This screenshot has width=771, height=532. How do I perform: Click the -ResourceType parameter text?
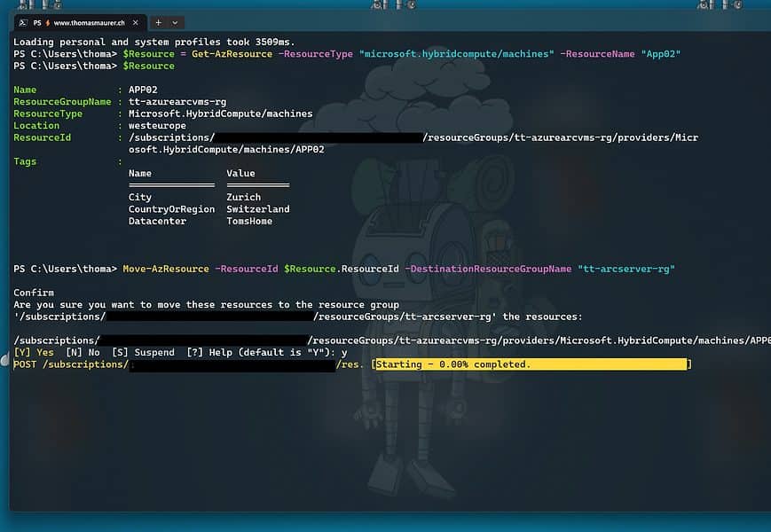[315, 54]
